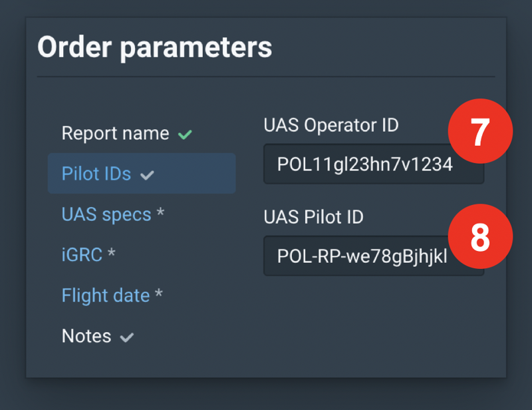Click the divider line under Order parameters
This screenshot has width=532, height=410.
click(266, 77)
